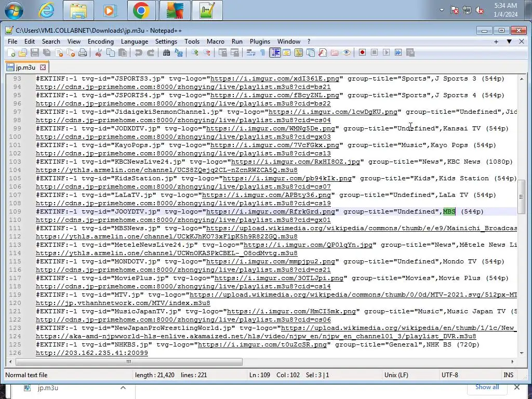This screenshot has width=532, height=399.
Task: Open the Document List panel icon
Action: [311, 53]
